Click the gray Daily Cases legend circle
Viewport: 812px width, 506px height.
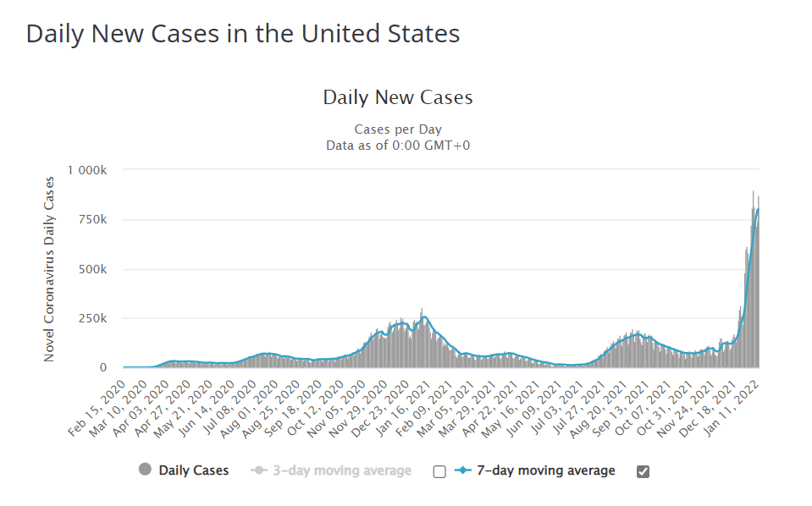point(145,470)
